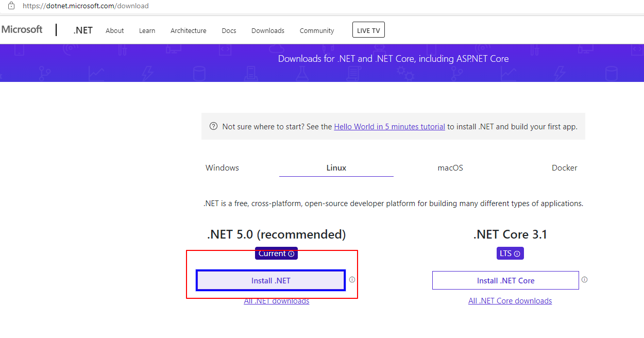
Task: Click the lock icon in the address bar
Action: coord(11,6)
